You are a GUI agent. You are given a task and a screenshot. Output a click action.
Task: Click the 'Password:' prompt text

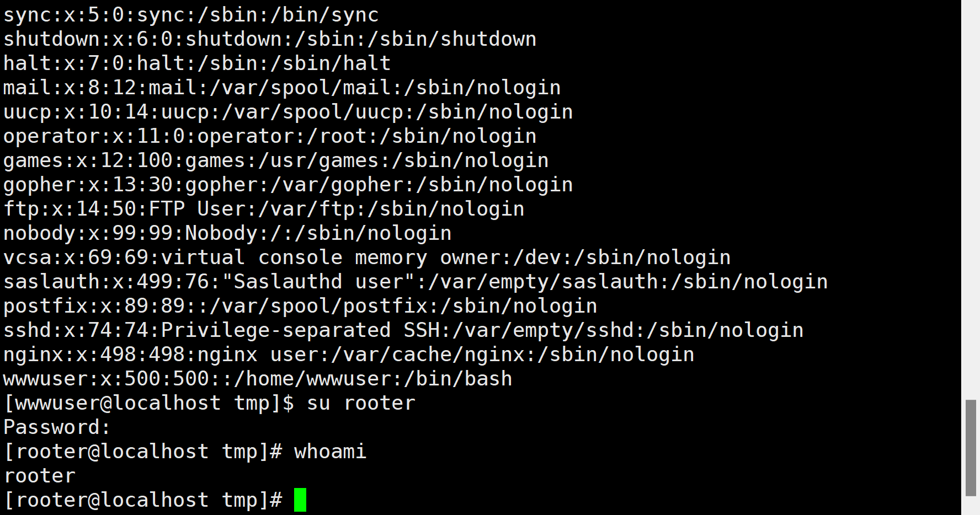tap(57, 427)
